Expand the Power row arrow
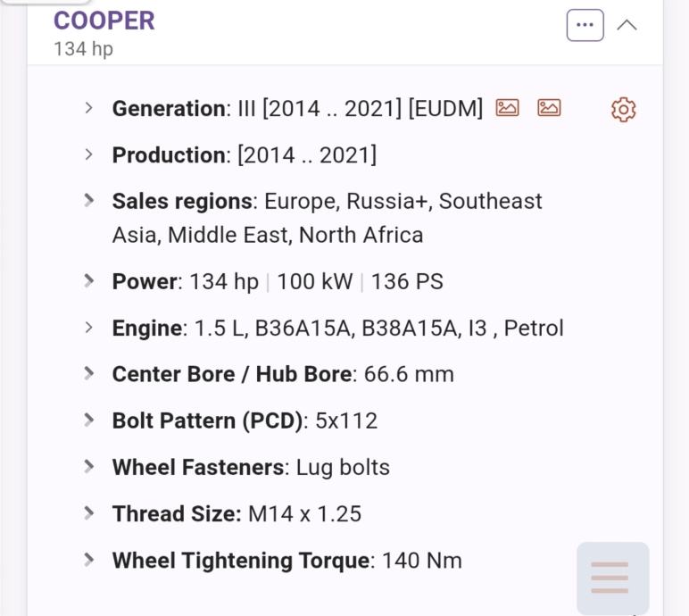The width and height of the screenshot is (689, 616). (x=88, y=281)
